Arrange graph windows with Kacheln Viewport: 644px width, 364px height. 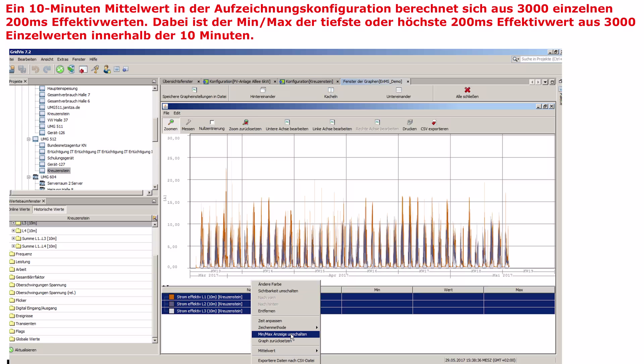point(331,90)
